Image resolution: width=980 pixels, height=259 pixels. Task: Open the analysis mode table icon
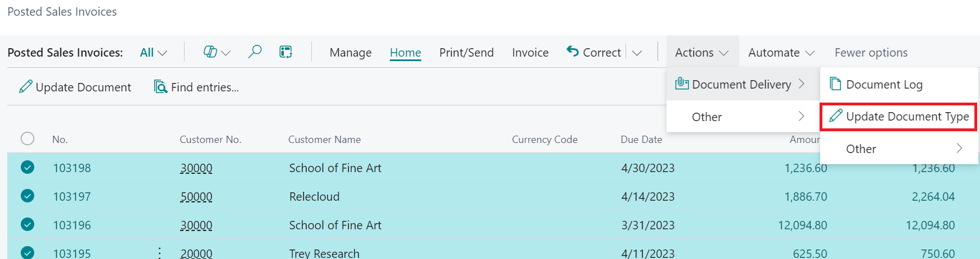coord(286,52)
